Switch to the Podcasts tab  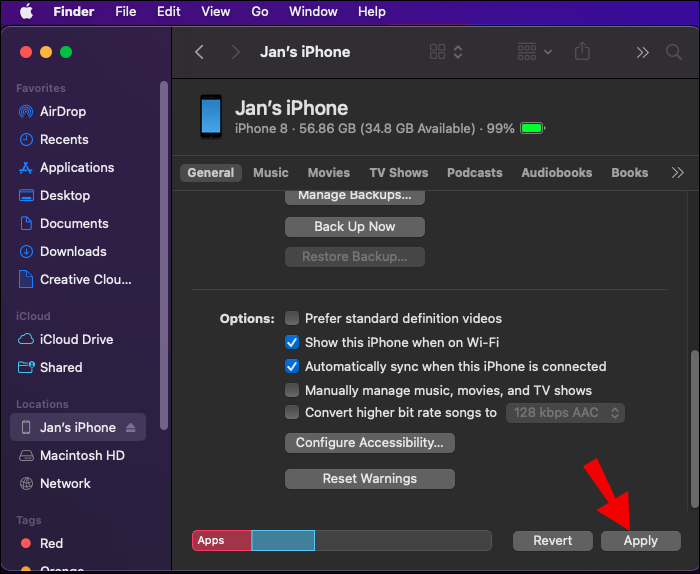tap(475, 173)
